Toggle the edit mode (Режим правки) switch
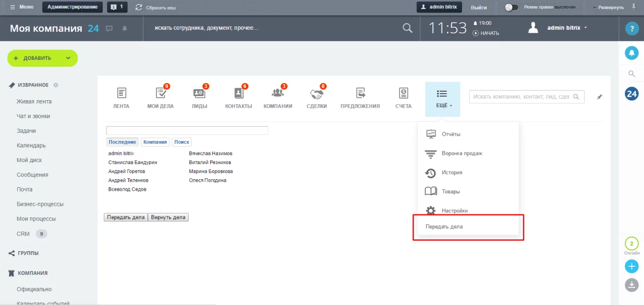The height and width of the screenshot is (305, 644). [x=511, y=8]
